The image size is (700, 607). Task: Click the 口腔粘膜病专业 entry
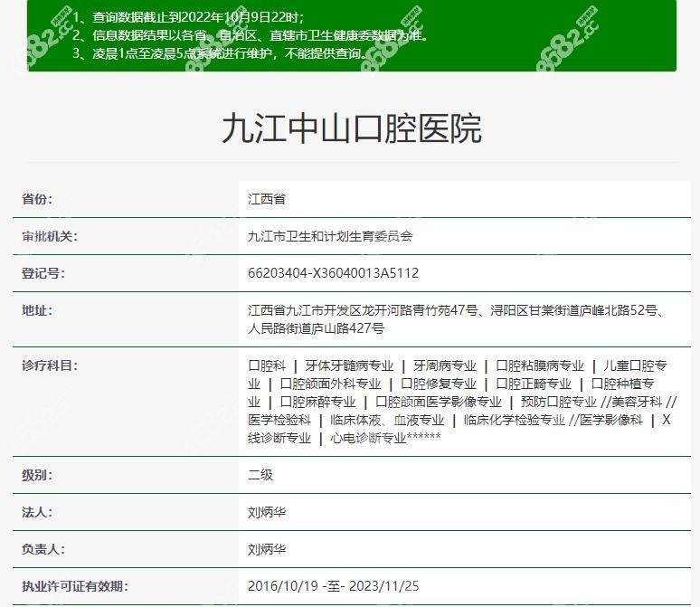click(x=540, y=365)
